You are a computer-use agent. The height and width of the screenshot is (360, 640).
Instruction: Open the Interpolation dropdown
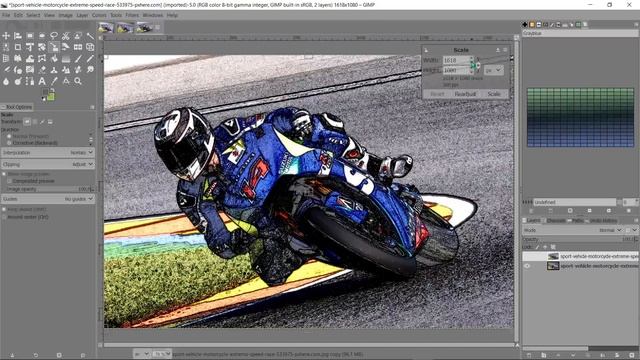48,153
